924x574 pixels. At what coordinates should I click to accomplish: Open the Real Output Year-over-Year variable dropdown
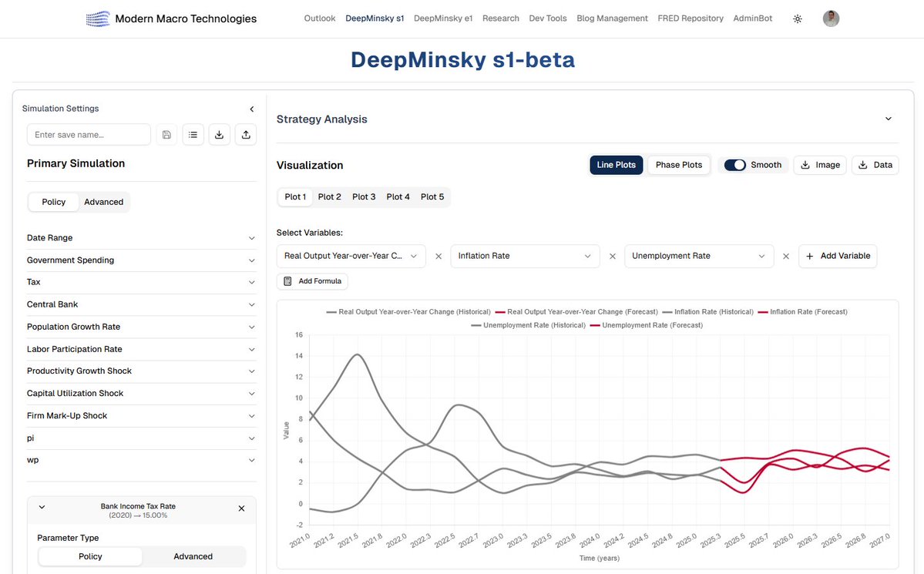click(351, 257)
